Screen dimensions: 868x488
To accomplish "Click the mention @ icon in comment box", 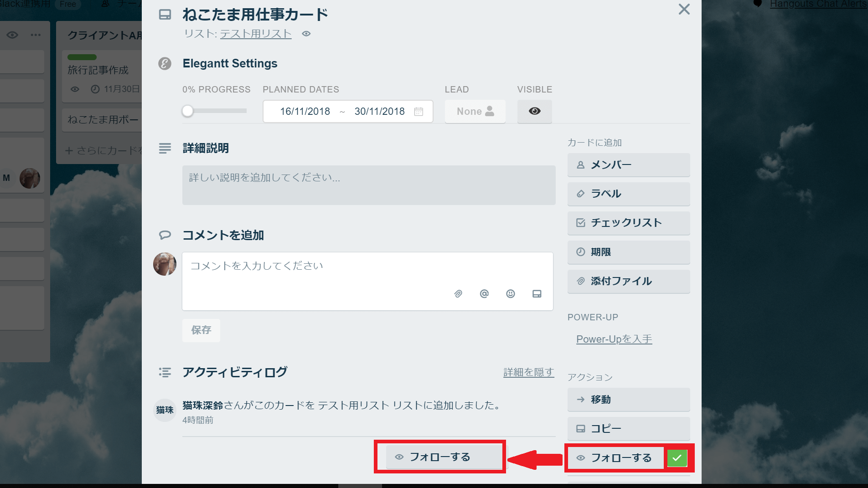I will click(x=484, y=294).
